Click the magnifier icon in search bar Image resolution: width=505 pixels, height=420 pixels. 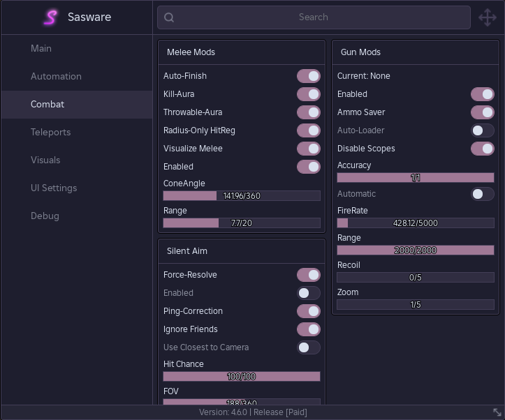click(x=169, y=17)
